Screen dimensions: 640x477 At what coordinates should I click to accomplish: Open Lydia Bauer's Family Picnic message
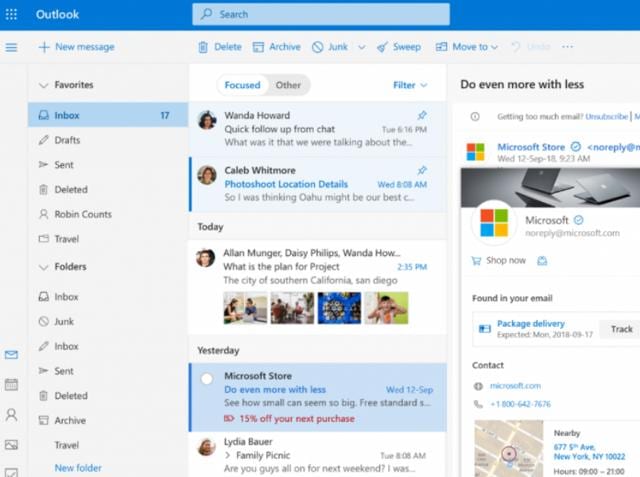318,455
